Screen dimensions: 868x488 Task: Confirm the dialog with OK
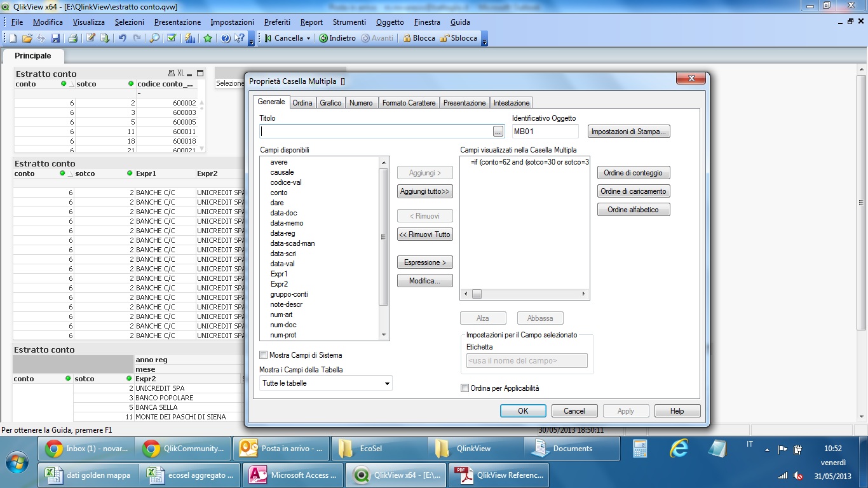(x=523, y=410)
